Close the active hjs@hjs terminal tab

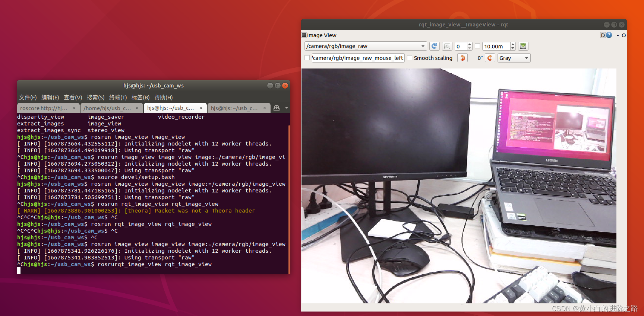coord(201,108)
